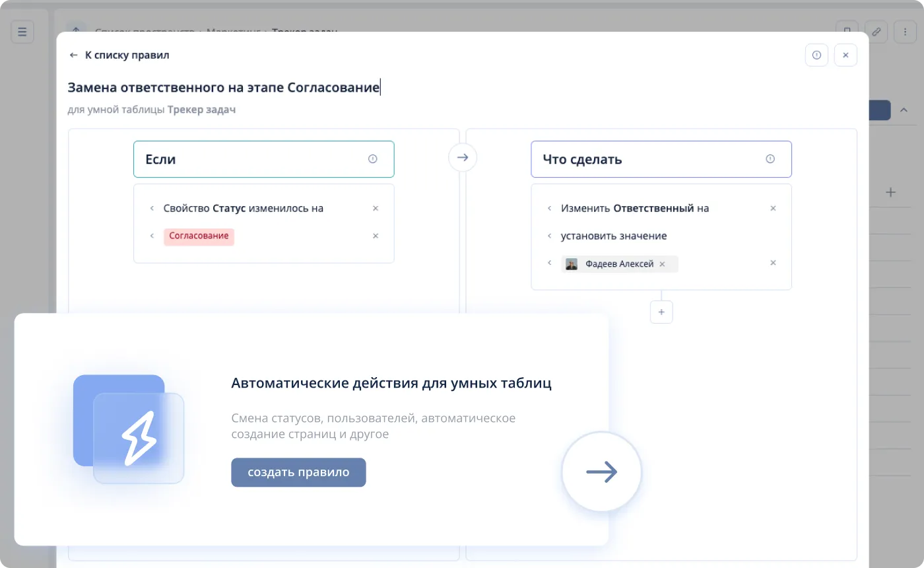Open the three-dot more options menu
The width and height of the screenshot is (924, 568).
point(904,32)
